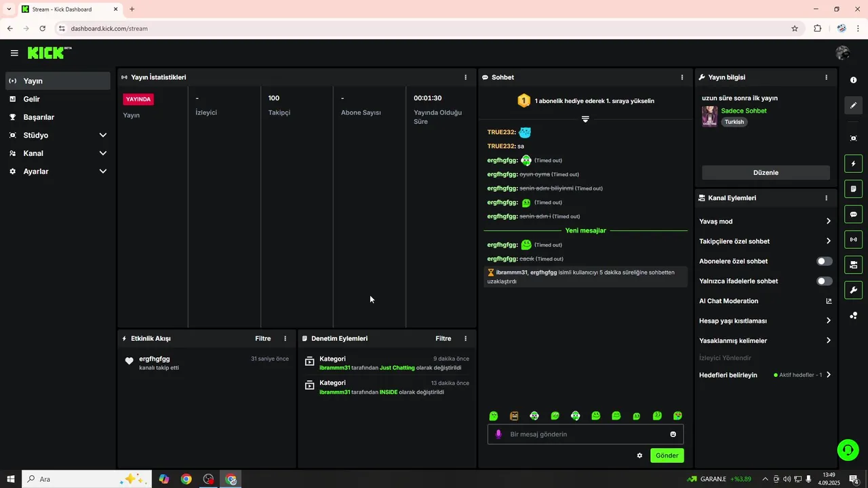
Task: Open a new browser tab
Action: pos(132,9)
